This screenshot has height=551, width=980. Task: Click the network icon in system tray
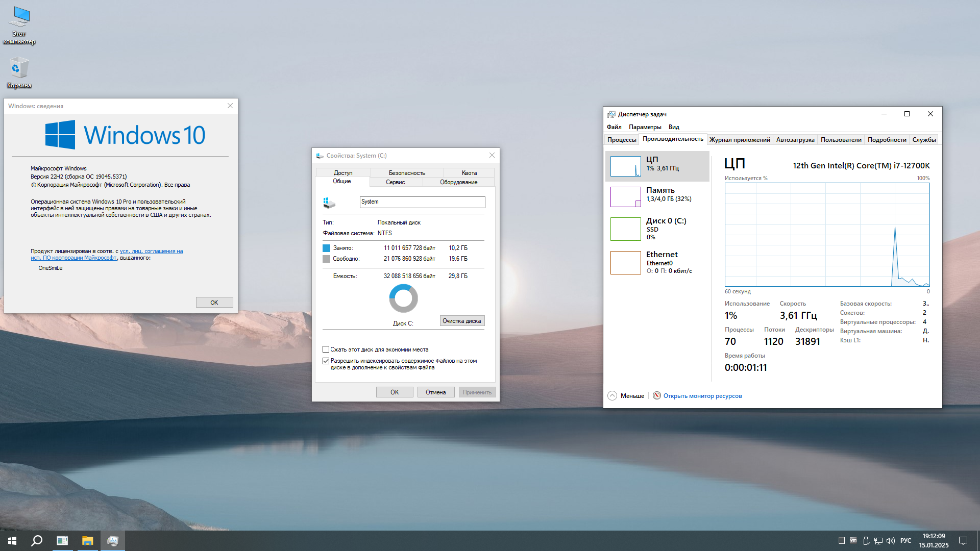(878, 541)
